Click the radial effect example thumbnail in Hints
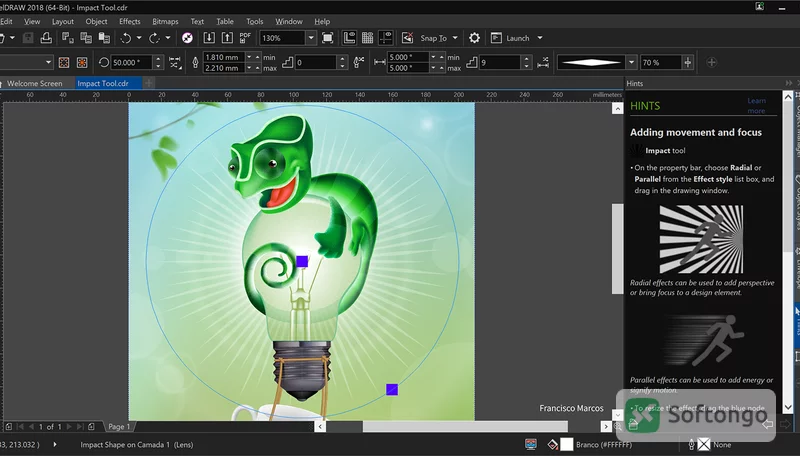Viewport: 800px width, 456px height. pyautogui.click(x=701, y=239)
